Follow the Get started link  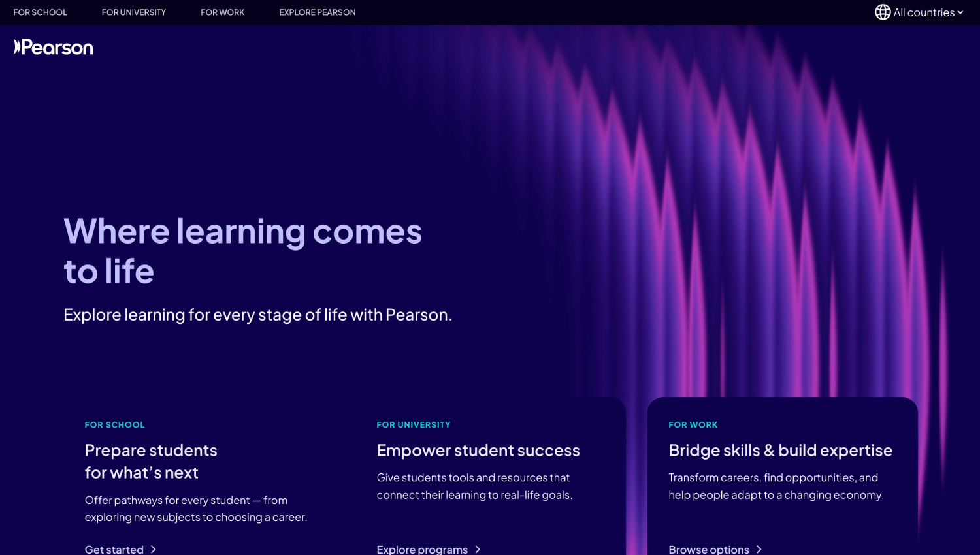point(114,550)
